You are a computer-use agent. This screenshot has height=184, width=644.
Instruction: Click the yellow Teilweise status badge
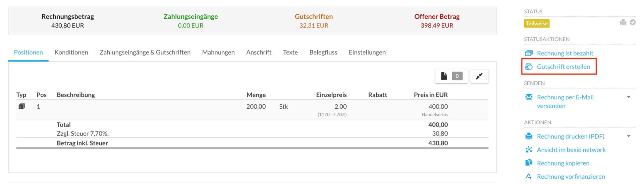pos(537,23)
